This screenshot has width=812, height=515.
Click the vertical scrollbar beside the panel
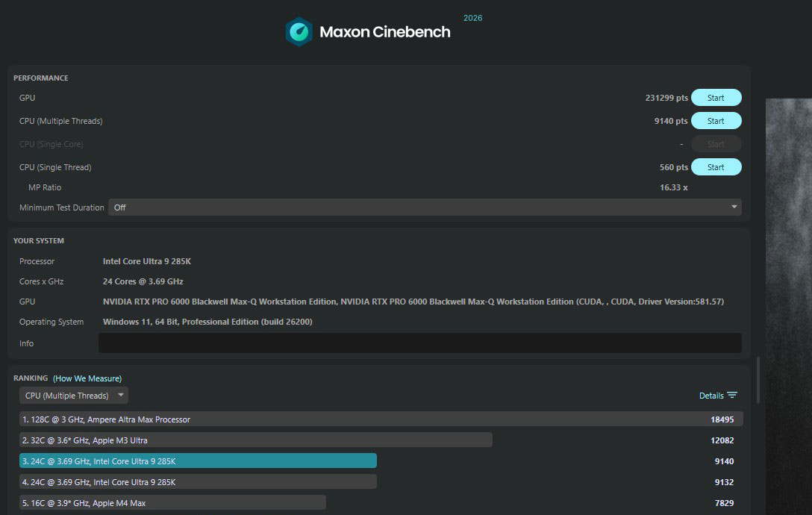[x=758, y=381]
